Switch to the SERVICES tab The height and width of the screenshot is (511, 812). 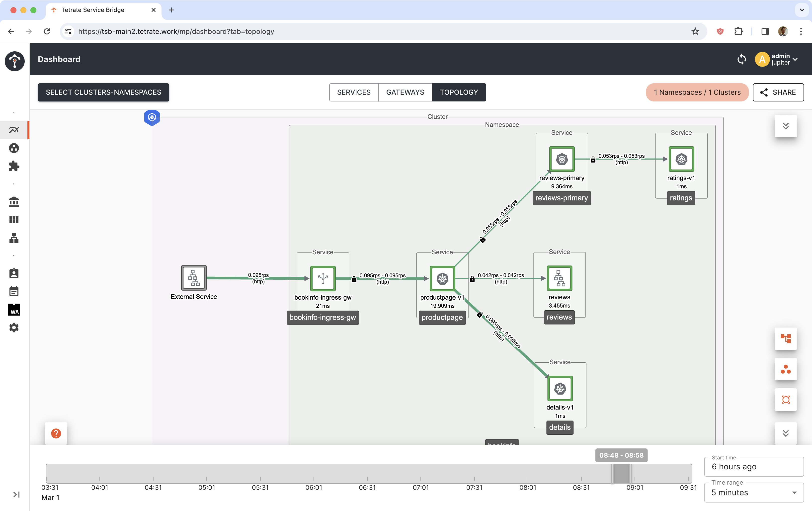354,92
